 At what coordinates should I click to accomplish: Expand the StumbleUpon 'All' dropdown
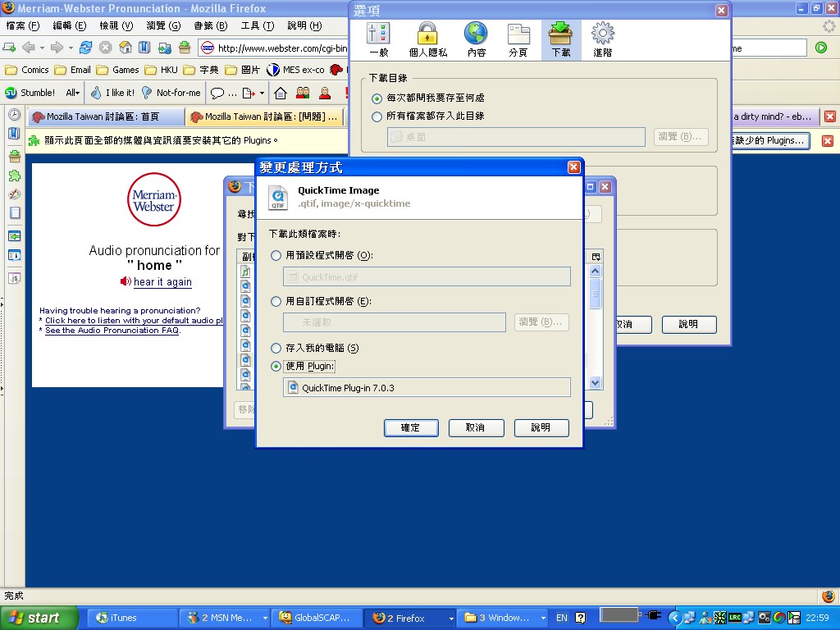[x=73, y=93]
